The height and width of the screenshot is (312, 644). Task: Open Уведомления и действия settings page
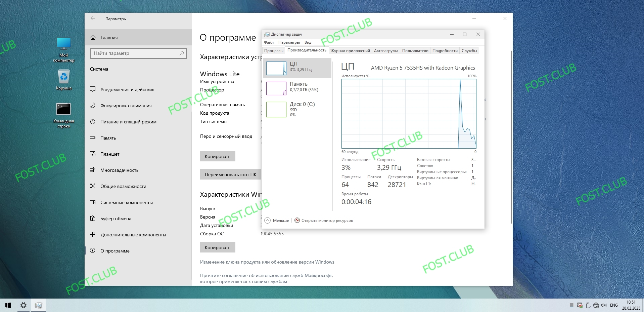[138, 89]
